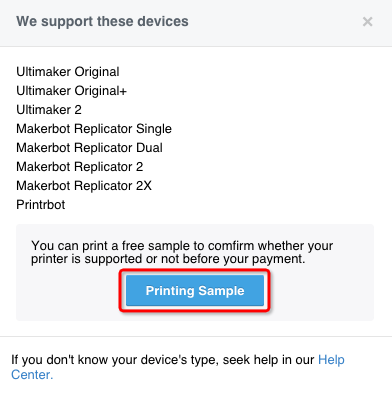Click the misspelled word 'comfirm' in notice
This screenshot has width=392, height=394.
tap(231, 246)
